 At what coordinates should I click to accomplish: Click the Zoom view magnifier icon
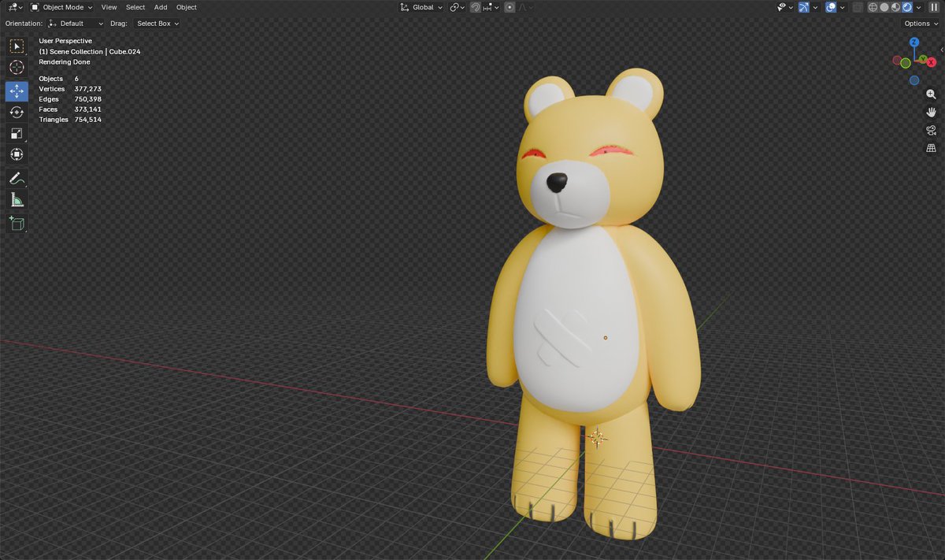coord(932,95)
